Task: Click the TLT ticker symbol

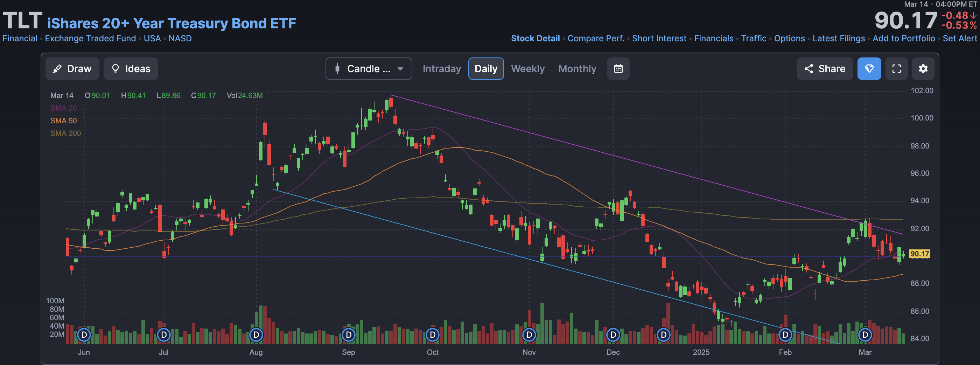Action: 22,21
